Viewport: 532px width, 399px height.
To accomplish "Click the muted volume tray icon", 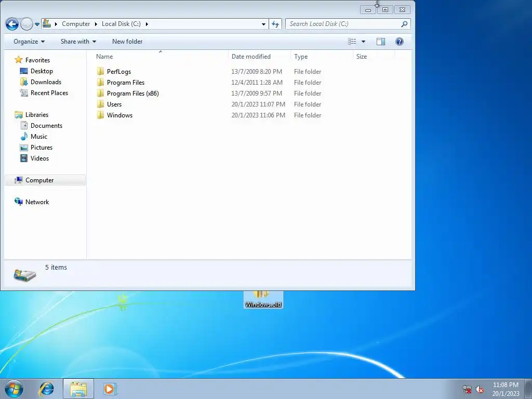I will (480, 389).
